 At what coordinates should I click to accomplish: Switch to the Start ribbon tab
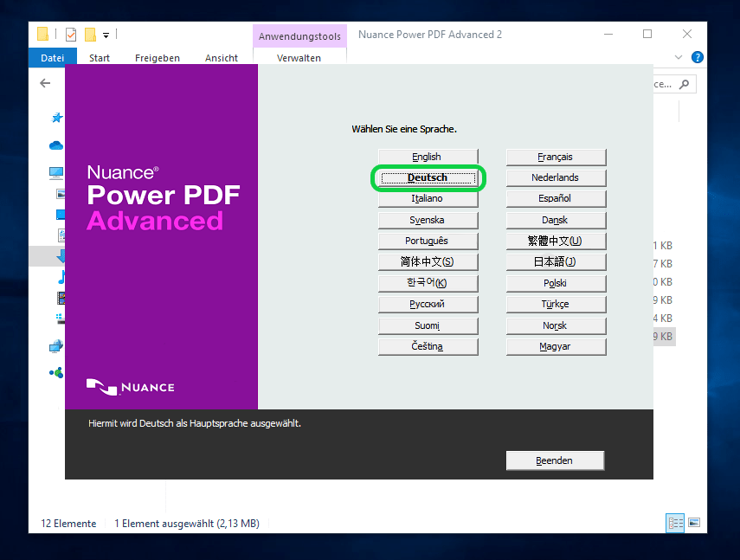[100, 58]
